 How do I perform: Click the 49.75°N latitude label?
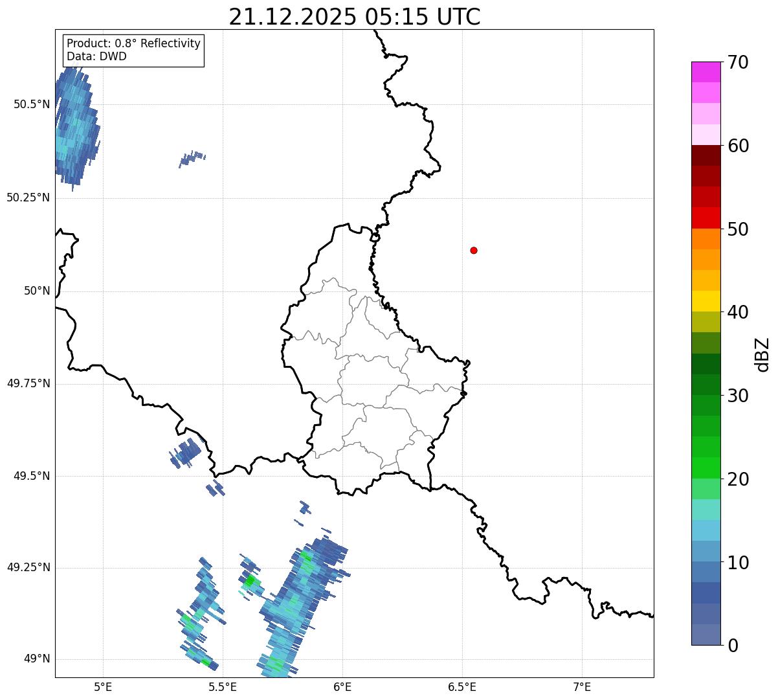[x=28, y=383]
